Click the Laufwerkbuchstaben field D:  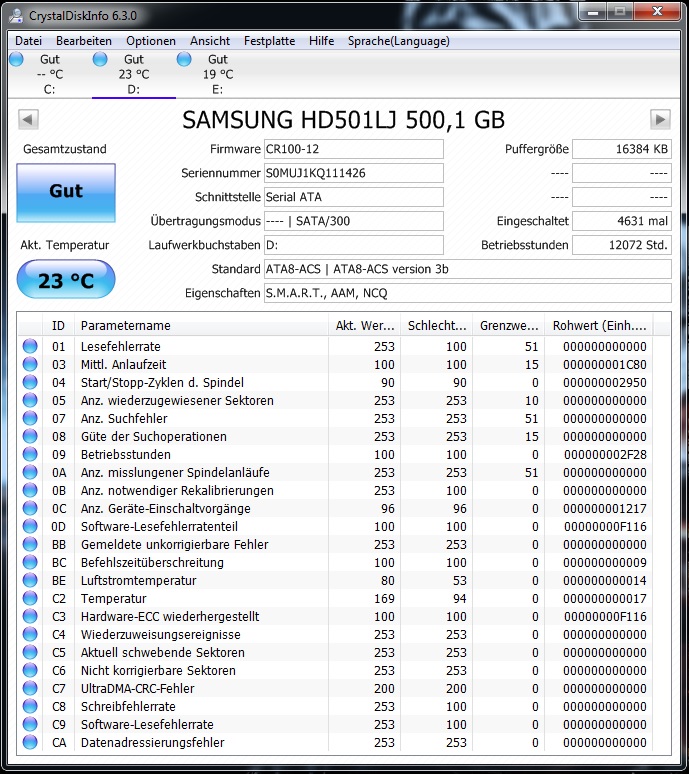point(353,245)
